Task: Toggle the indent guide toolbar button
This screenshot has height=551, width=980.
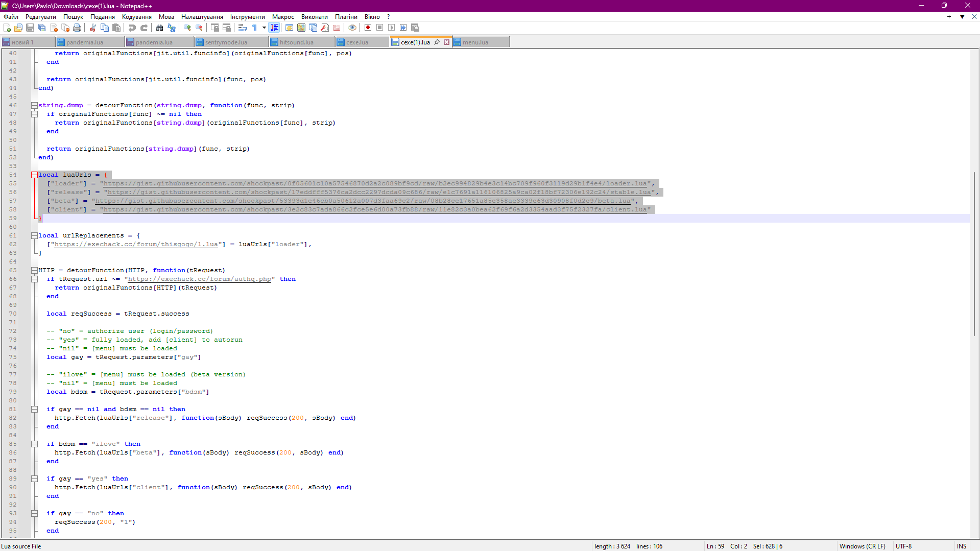Action: (x=275, y=28)
